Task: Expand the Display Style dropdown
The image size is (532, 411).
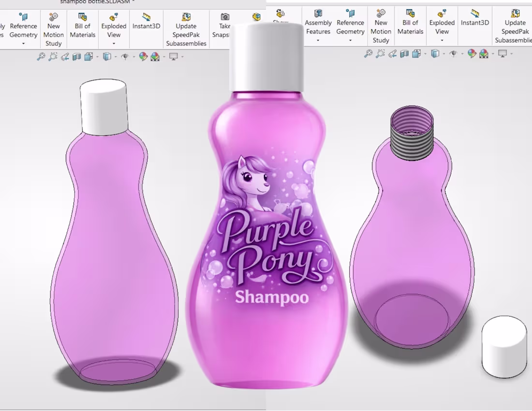Action: [115, 56]
